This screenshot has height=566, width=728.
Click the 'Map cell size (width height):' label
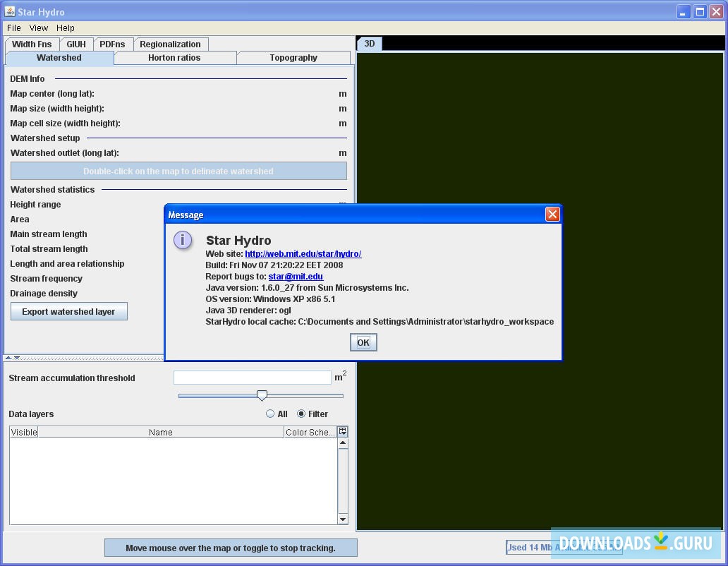65,124
